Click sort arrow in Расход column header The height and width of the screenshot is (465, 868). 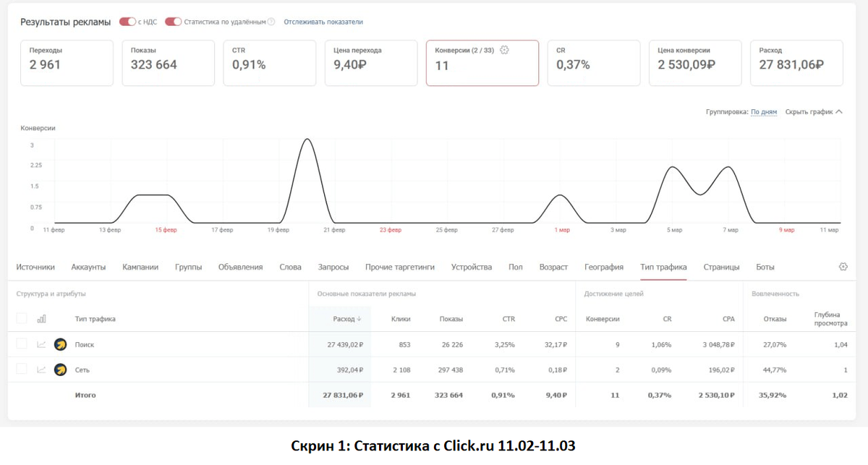coord(359,319)
